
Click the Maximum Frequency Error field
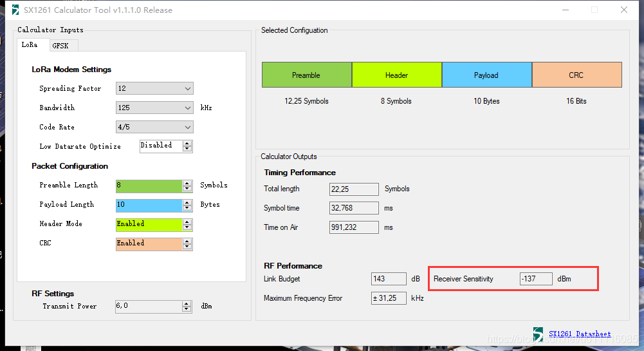pyautogui.click(x=389, y=298)
